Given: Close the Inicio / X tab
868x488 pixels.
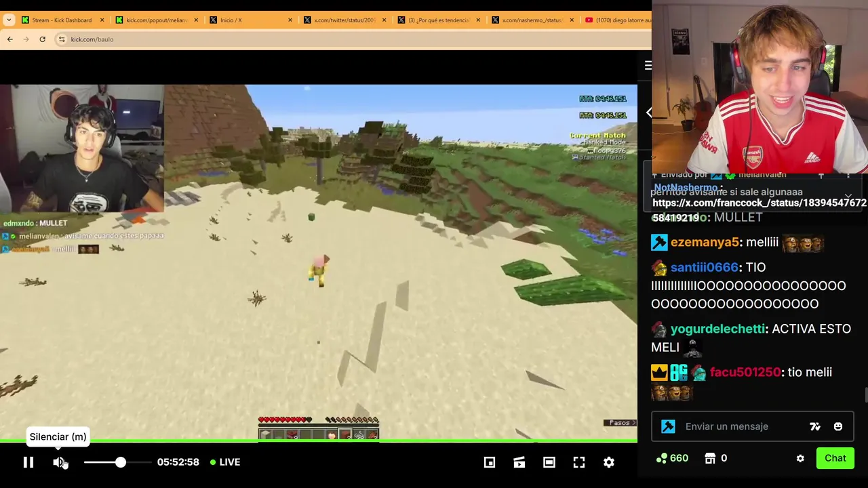Looking at the screenshot, I should [x=290, y=20].
